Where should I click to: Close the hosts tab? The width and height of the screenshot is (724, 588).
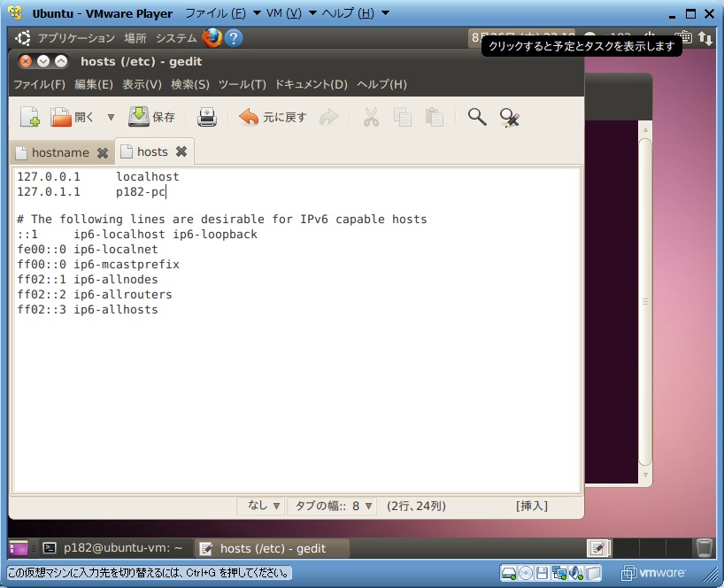(x=181, y=151)
